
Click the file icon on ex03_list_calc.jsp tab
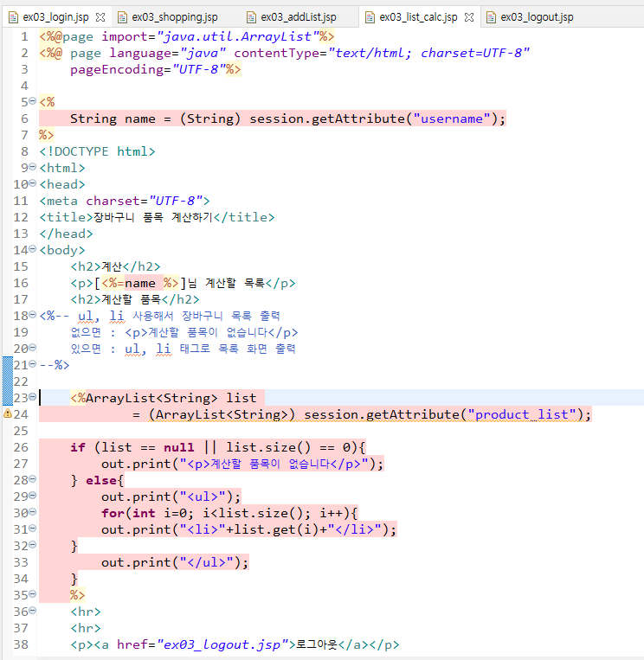(370, 17)
